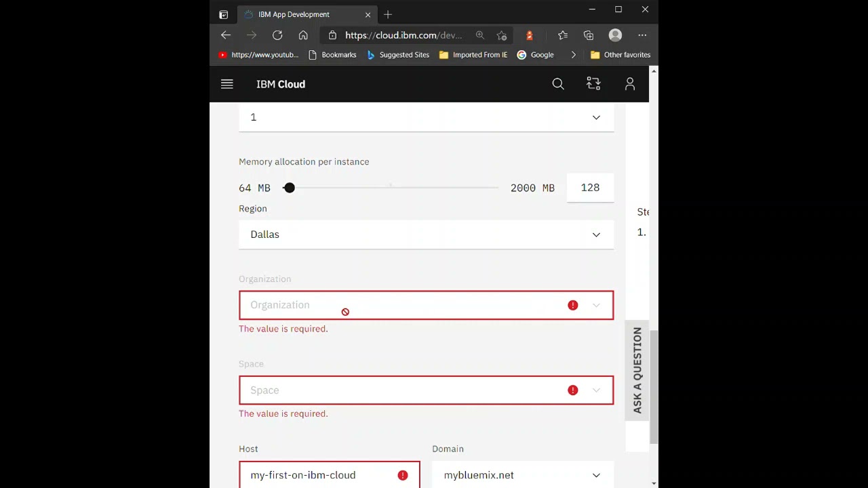Click Space field error warning icon
This screenshot has width=868, height=488.
click(x=573, y=390)
